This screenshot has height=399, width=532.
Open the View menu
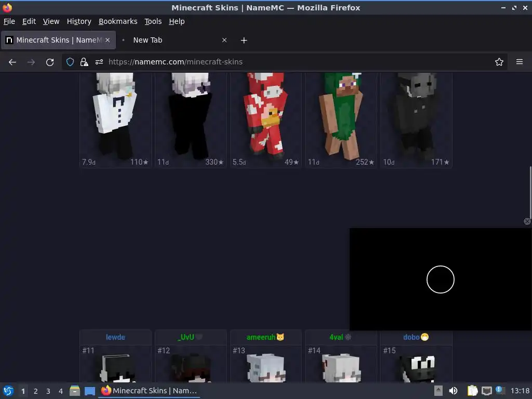coord(51,21)
